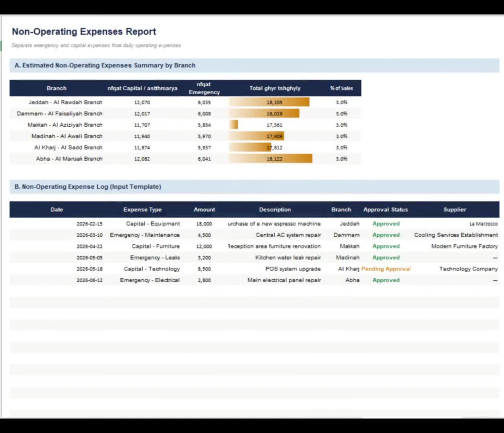
Task: Select the 'nfqat Capital / astthmarya' header
Action: click(x=143, y=88)
